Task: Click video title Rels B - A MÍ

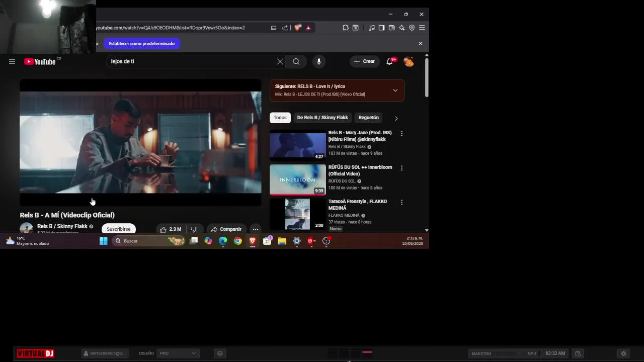Action: (67, 215)
